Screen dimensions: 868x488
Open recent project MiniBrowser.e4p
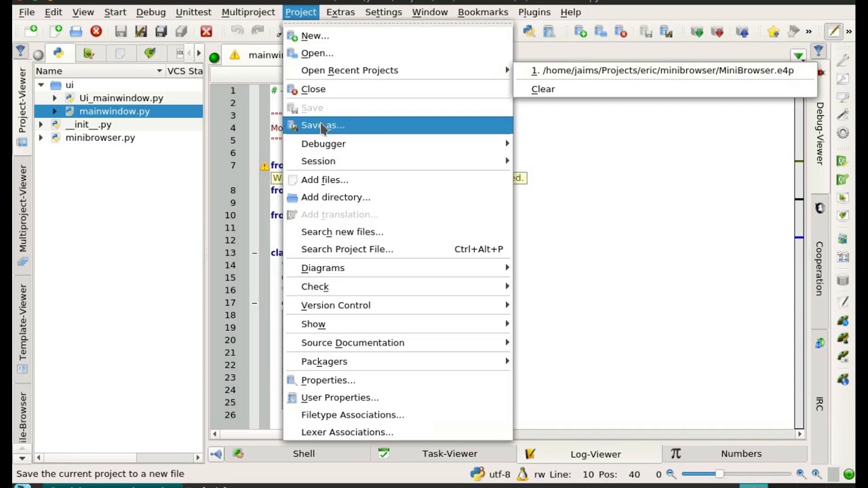[x=664, y=70]
